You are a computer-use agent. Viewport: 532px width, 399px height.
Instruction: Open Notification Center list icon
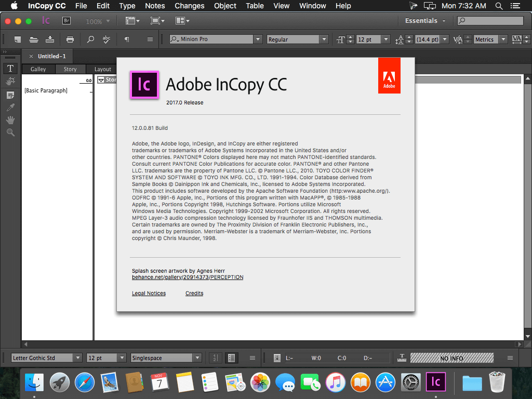515,6
